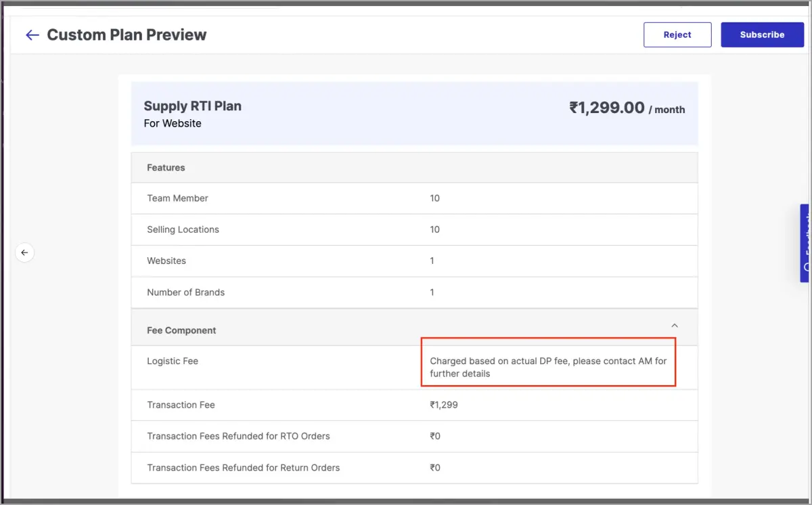
Task: Select Transaction Fees Refunded for RTO Orders
Action: point(238,436)
